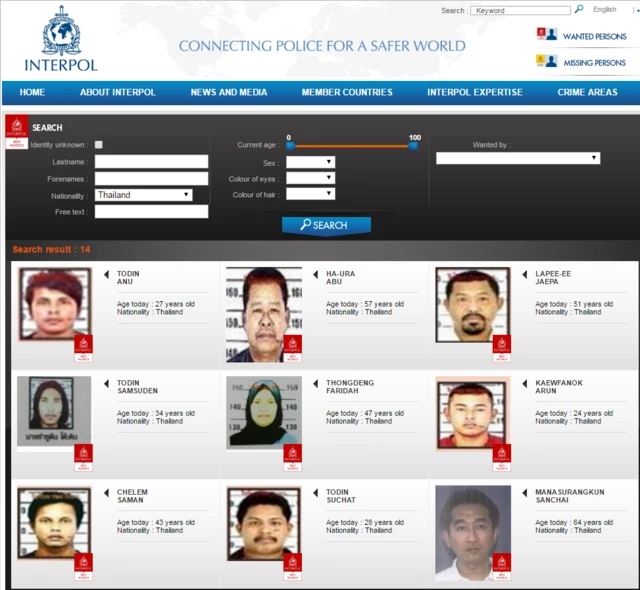The image size is (640, 590).
Task: Click red notice badge on Ha-Ura Abu photo
Action: click(x=292, y=348)
